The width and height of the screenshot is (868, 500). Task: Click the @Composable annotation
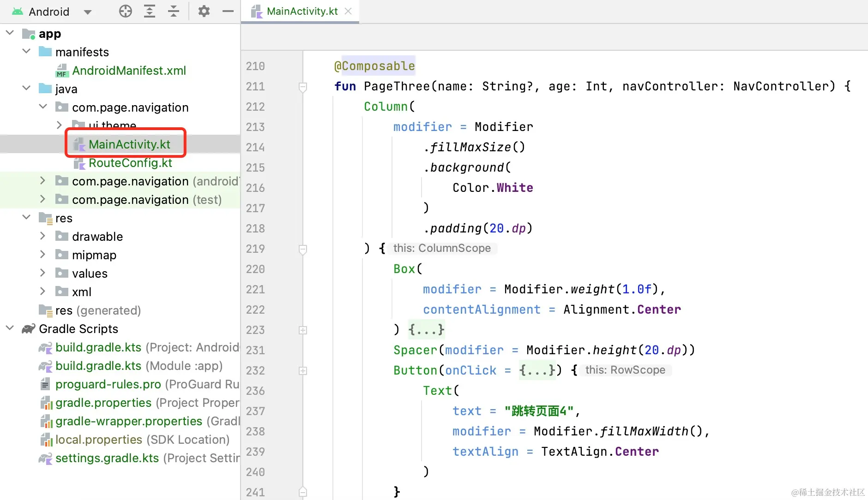click(374, 66)
